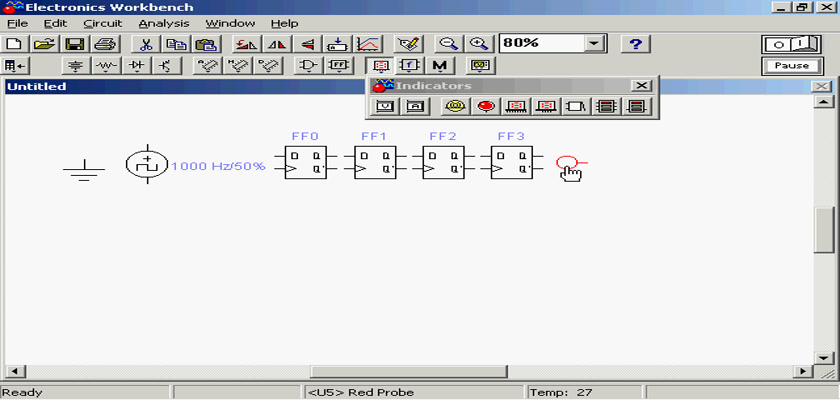The width and height of the screenshot is (840, 400).
Task: Open the Analysis menu
Action: coord(162,23)
